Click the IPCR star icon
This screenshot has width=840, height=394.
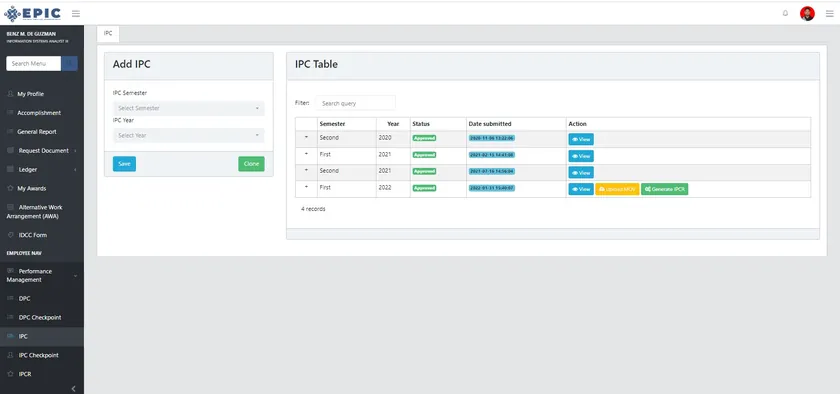[10, 374]
